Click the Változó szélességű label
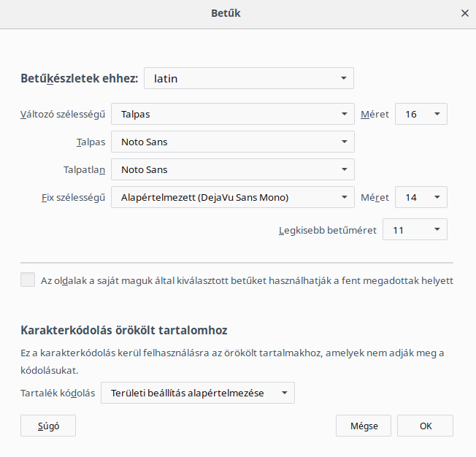This screenshot has width=476, height=457. coord(63,114)
